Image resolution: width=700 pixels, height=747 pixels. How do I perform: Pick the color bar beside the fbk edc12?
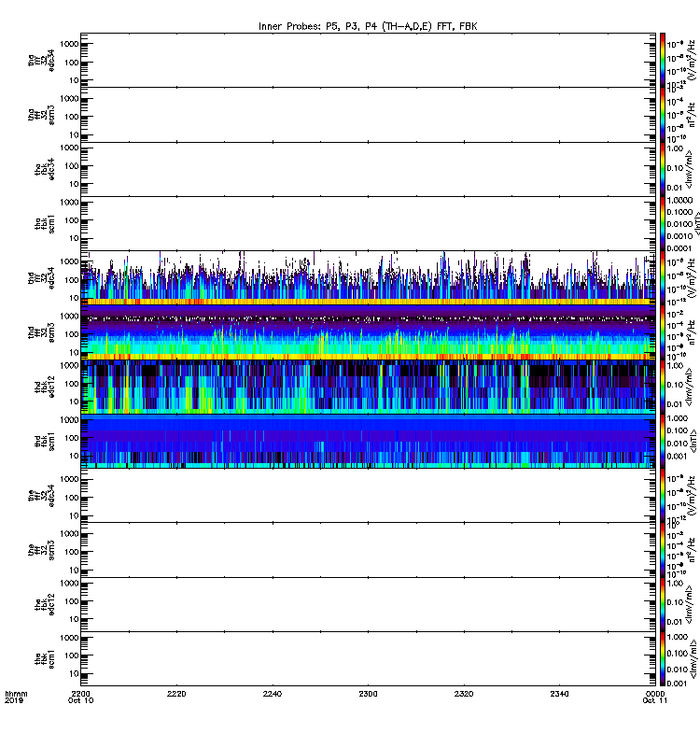pos(663,604)
